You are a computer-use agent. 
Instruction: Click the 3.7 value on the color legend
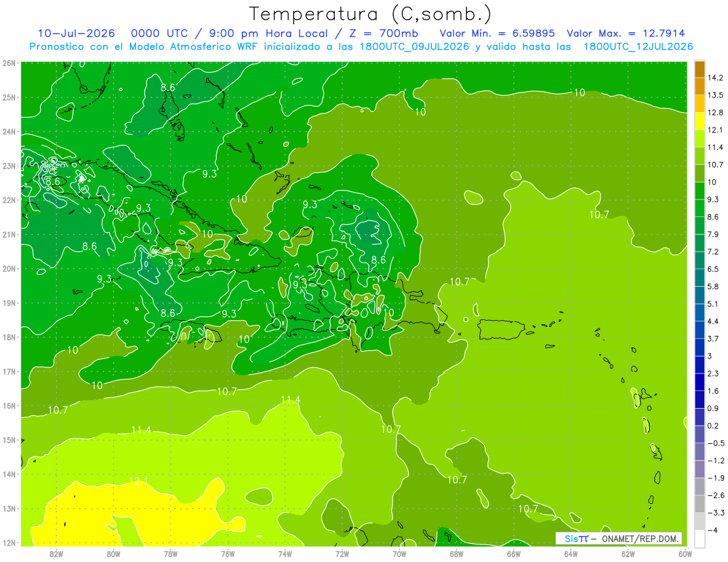click(714, 339)
